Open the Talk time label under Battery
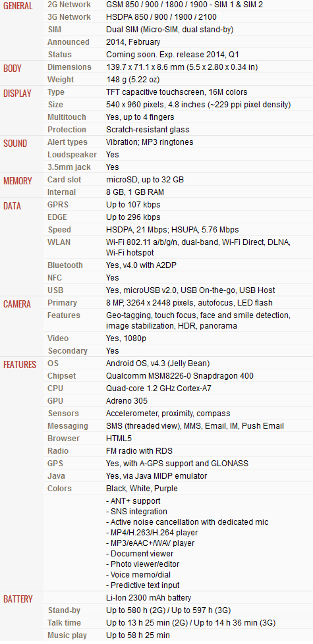Image resolution: width=313 pixels, height=644 pixels. pos(64,623)
